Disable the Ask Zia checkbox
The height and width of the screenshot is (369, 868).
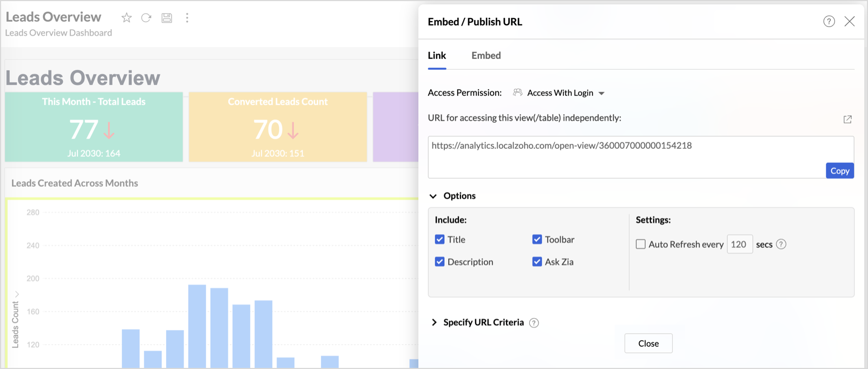click(x=537, y=262)
